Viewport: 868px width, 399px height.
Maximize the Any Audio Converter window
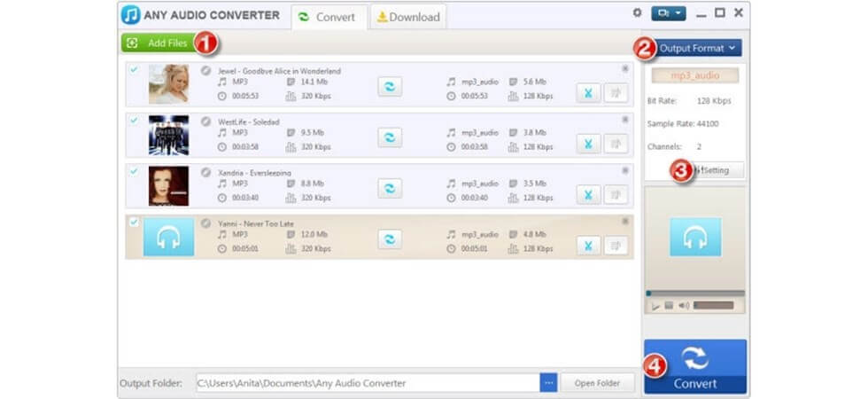click(x=719, y=12)
